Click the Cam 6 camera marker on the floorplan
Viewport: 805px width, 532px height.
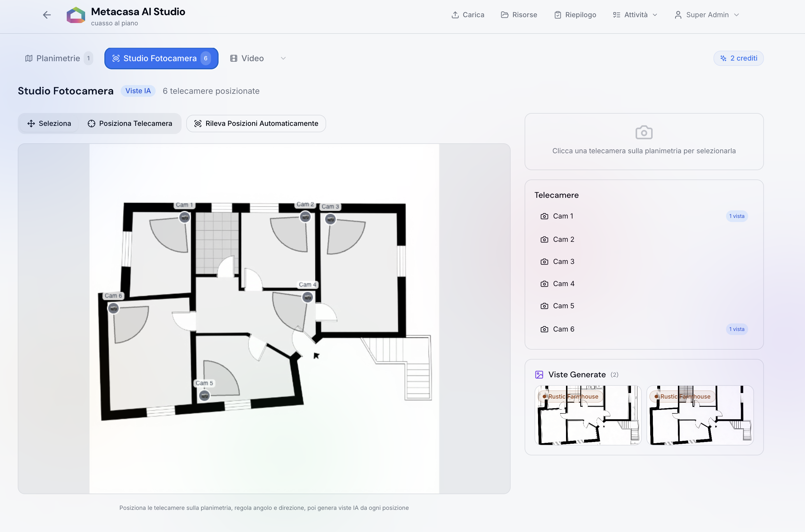(114, 309)
